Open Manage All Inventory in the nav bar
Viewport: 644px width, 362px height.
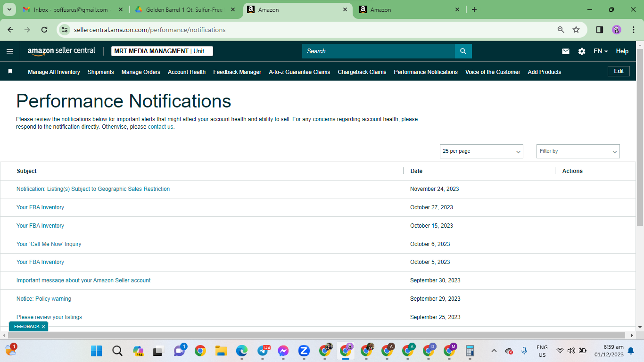(x=54, y=72)
